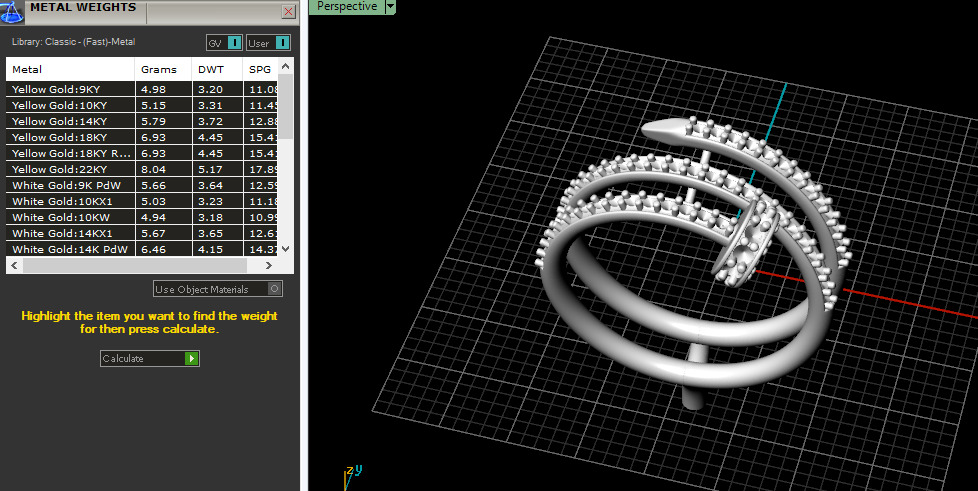978x491 pixels.
Task: Click the 6.46 grams cell
Action: coord(163,249)
